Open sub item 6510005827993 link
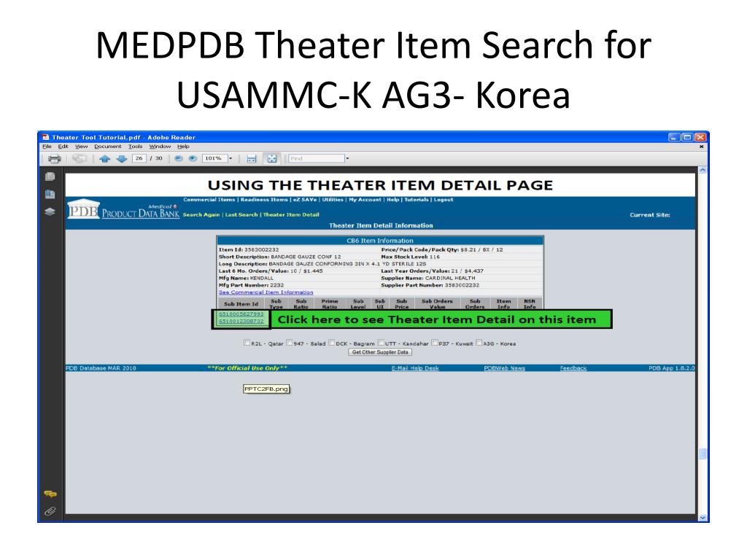 tap(241, 314)
